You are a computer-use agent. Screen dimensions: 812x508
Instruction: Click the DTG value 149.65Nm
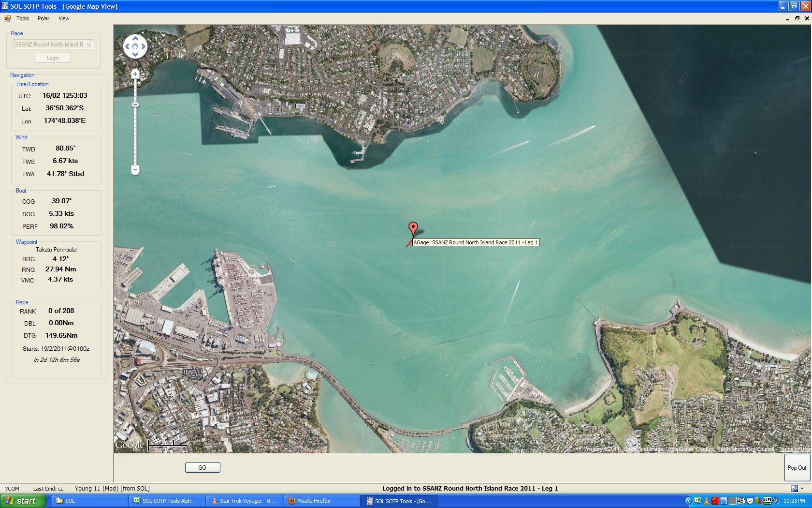pos(61,335)
